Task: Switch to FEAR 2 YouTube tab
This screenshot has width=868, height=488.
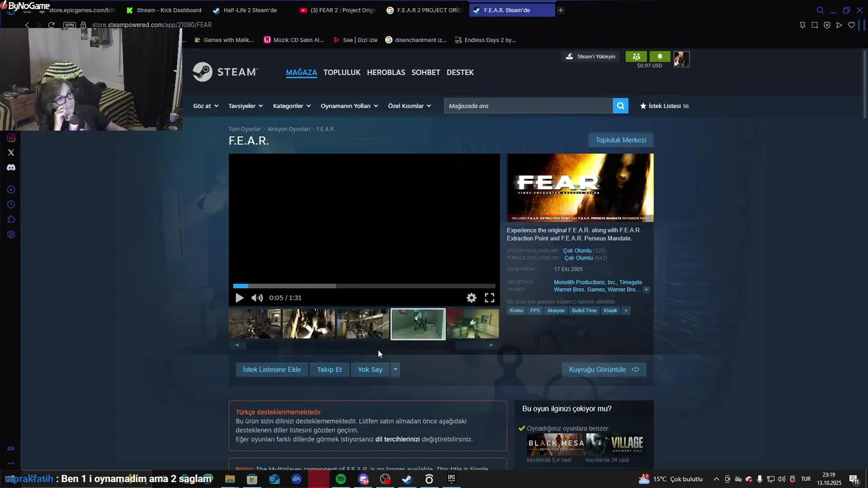Action: click(x=337, y=10)
